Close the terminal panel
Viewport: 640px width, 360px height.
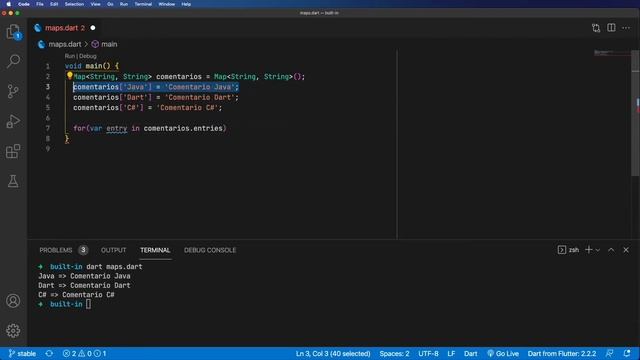(x=626, y=250)
